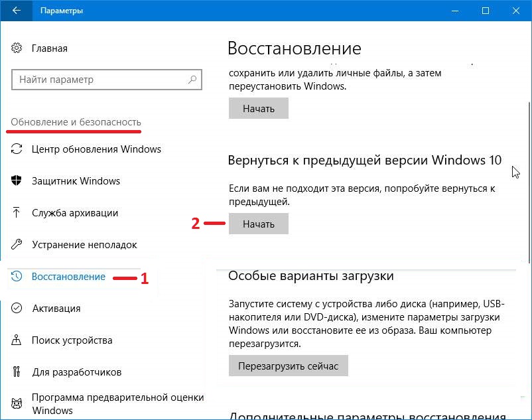Click the troubleshoot wrench icon
Viewport: 532px width, 420px height.
(17, 244)
